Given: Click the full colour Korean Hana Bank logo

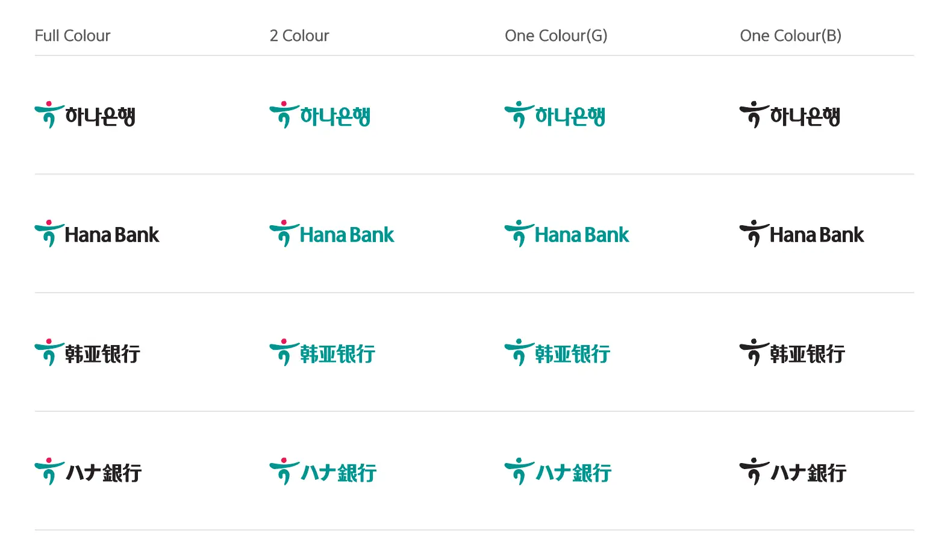Looking at the screenshot, I should coord(85,114).
